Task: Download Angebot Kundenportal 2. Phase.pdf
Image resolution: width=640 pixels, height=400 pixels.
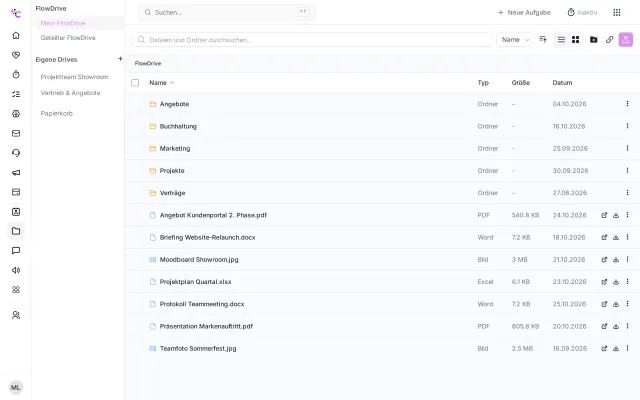Action: [616, 215]
